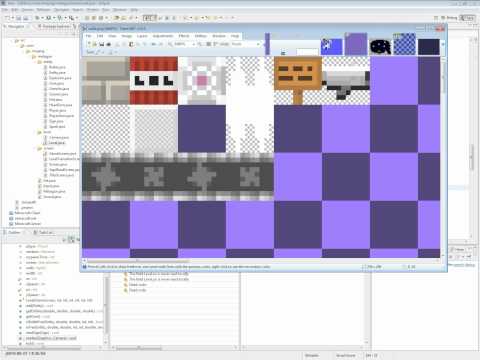Open Paint.NET Effects menu
Image resolution: width=480 pixels, height=360 pixels.
coord(184,36)
